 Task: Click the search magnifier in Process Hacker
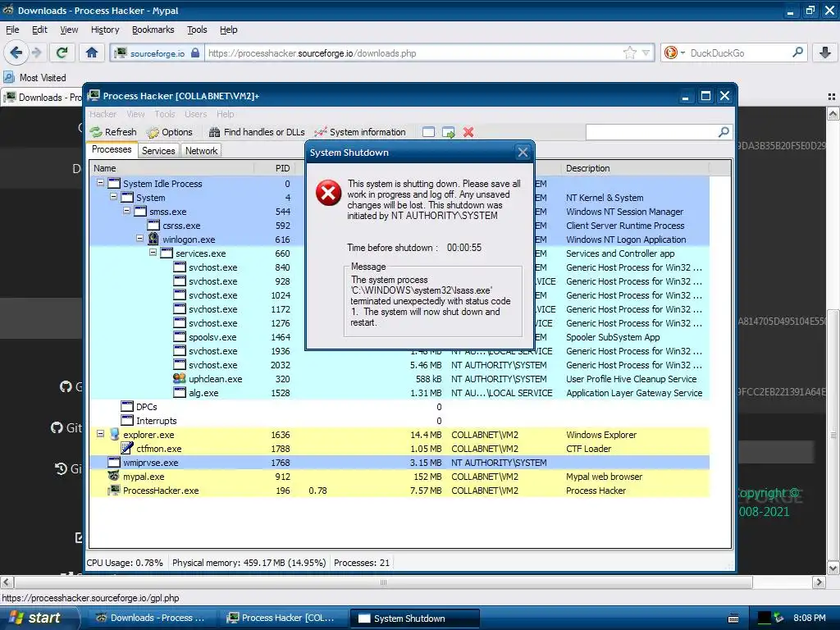coord(724,132)
